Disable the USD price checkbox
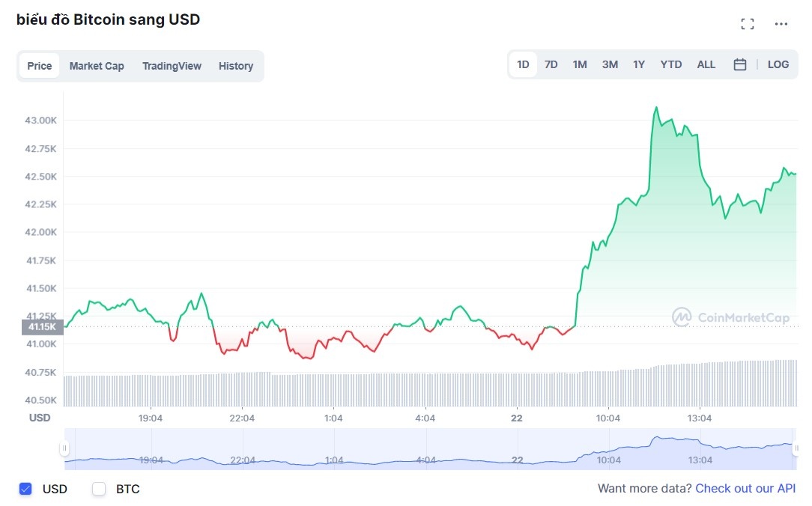This screenshot has width=812, height=506. 25,489
